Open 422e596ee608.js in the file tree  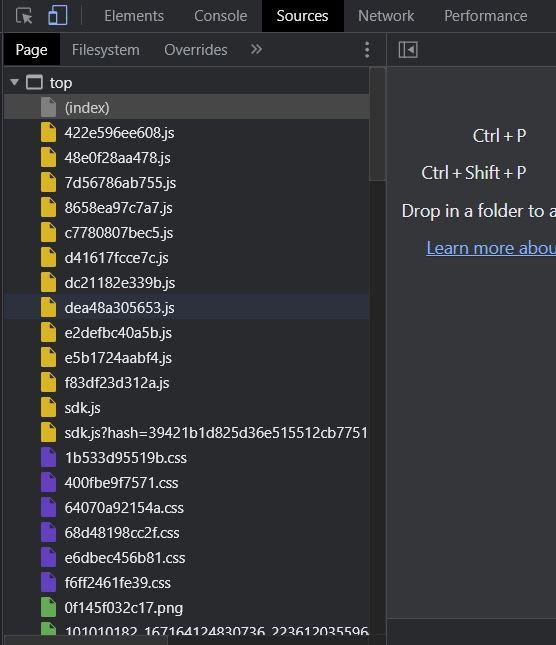pos(186,133)
